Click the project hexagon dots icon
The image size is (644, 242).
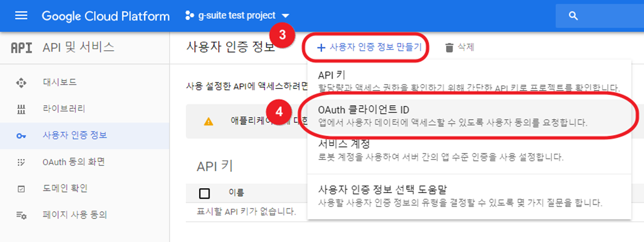click(x=189, y=16)
